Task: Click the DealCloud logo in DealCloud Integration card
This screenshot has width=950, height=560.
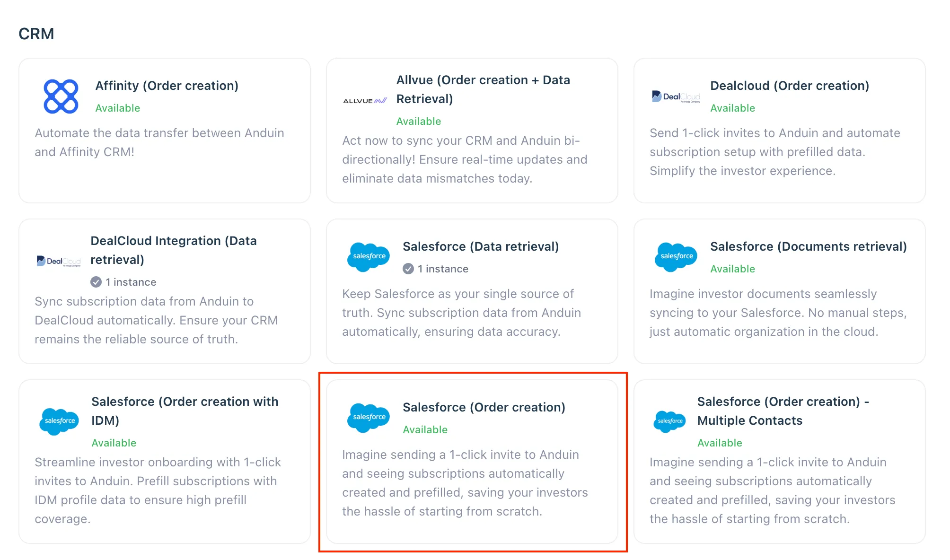Action: 59,261
